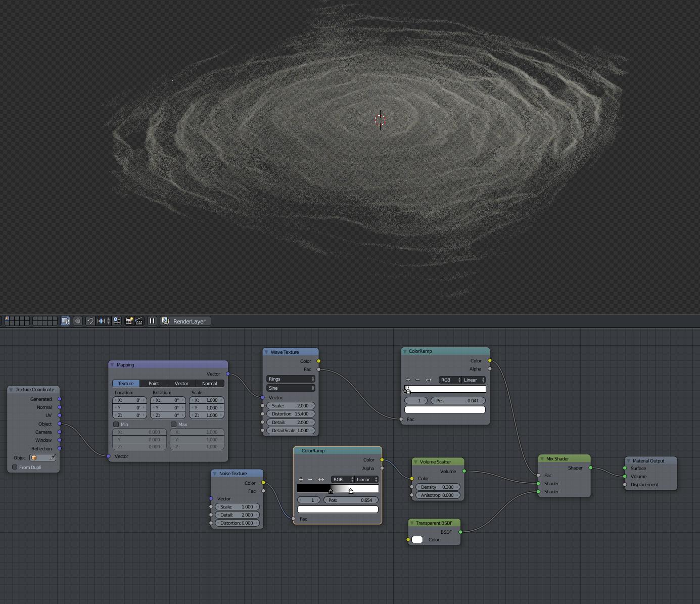Image resolution: width=700 pixels, height=604 pixels.
Task: Click the stop index stepper in lower ColorRamp
Action: point(309,500)
